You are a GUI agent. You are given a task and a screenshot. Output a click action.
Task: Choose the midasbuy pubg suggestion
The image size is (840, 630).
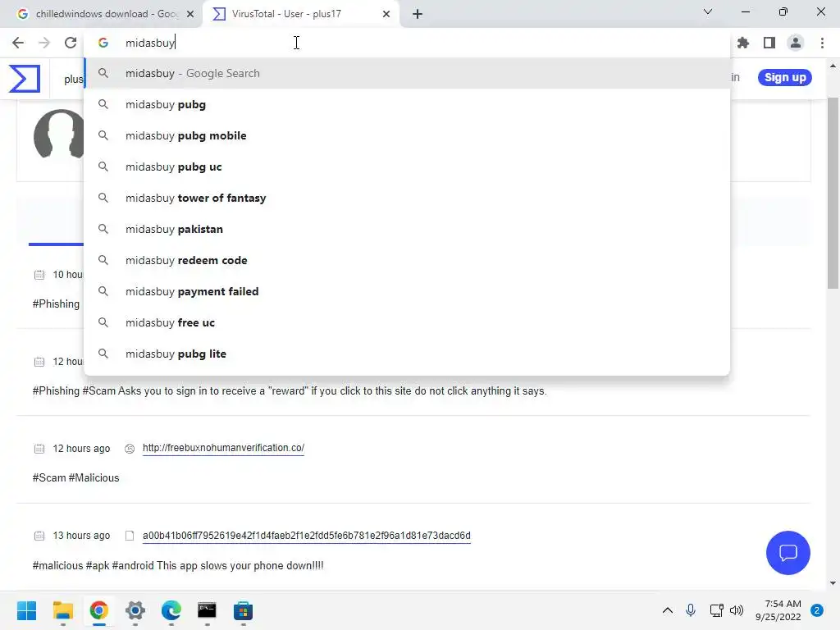point(407,104)
